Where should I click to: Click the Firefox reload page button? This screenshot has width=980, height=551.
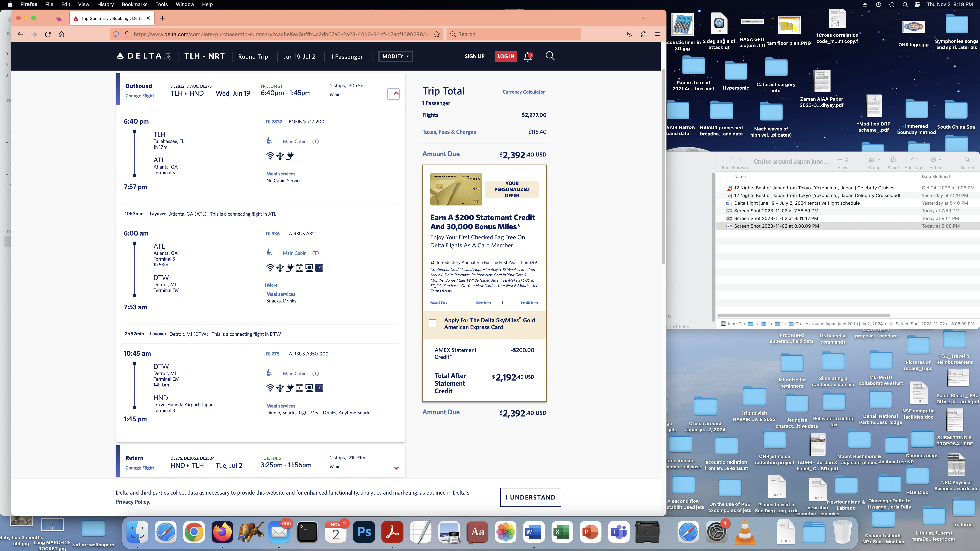click(47, 34)
